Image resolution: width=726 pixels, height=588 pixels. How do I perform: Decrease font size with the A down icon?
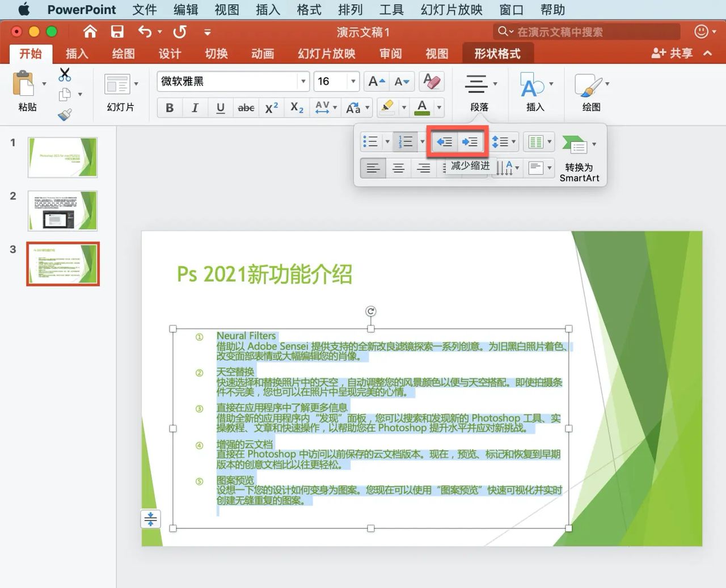coord(402,82)
